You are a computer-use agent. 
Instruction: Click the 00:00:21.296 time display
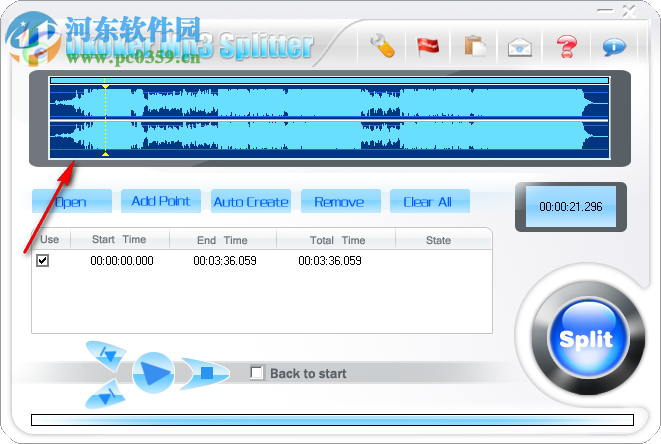click(x=571, y=207)
